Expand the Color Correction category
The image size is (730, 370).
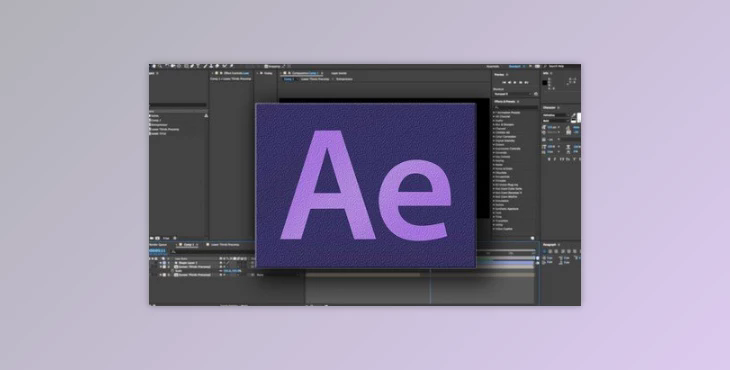[494, 137]
